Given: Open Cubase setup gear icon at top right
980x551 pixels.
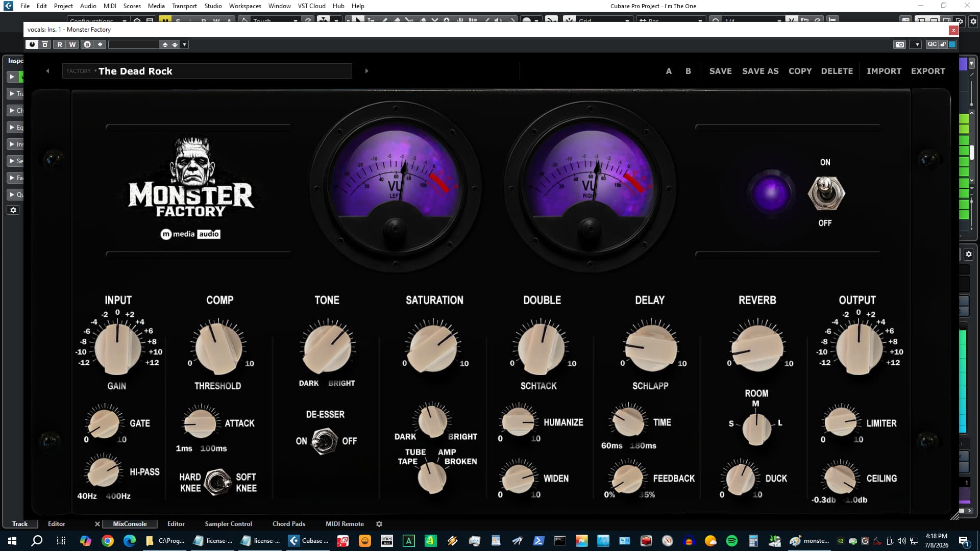Looking at the screenshot, I should (973, 21).
